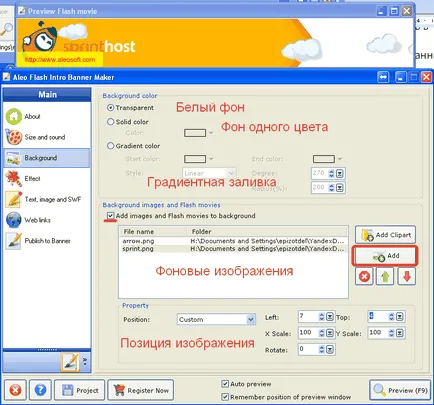Click the Preview (F9) button
Viewport: 434px width, 405px height.
coord(400,390)
